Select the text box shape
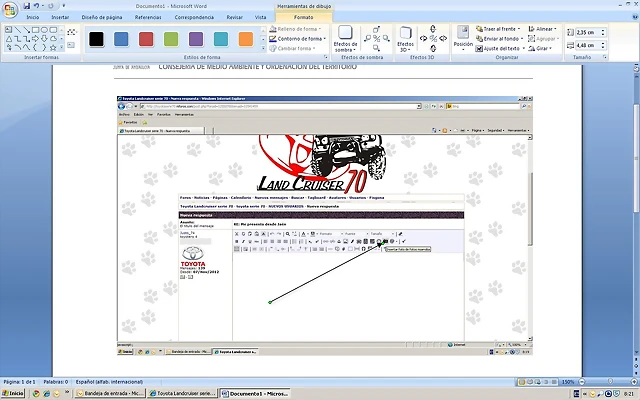This screenshot has width=640, height=400. (9, 30)
